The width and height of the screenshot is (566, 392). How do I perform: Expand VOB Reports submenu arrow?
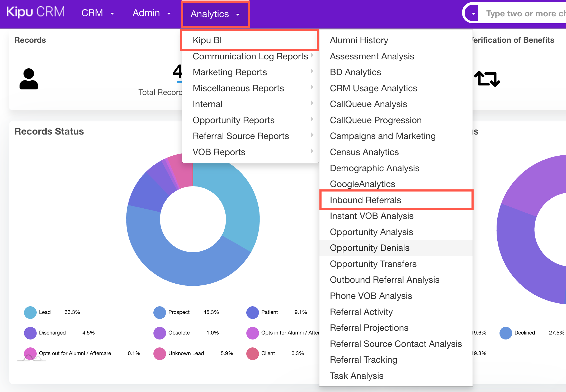312,151
